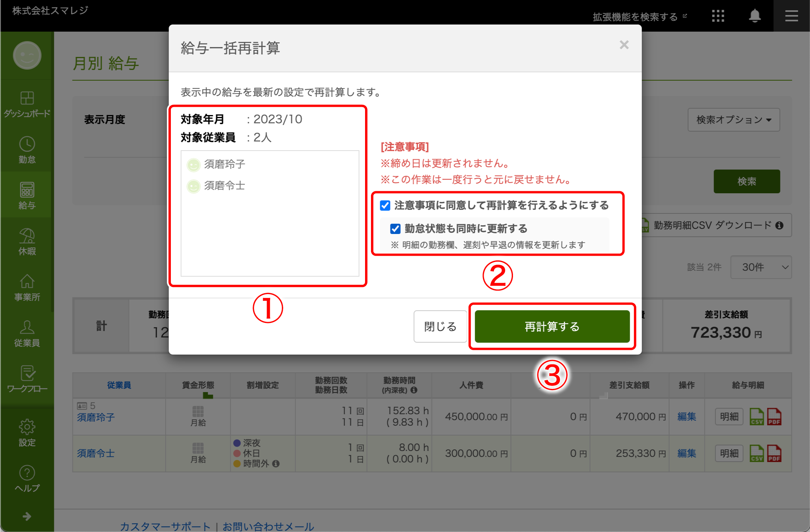This screenshot has height=532, width=810.
Task: Click the smiley profile avatar
Action: 27,55
